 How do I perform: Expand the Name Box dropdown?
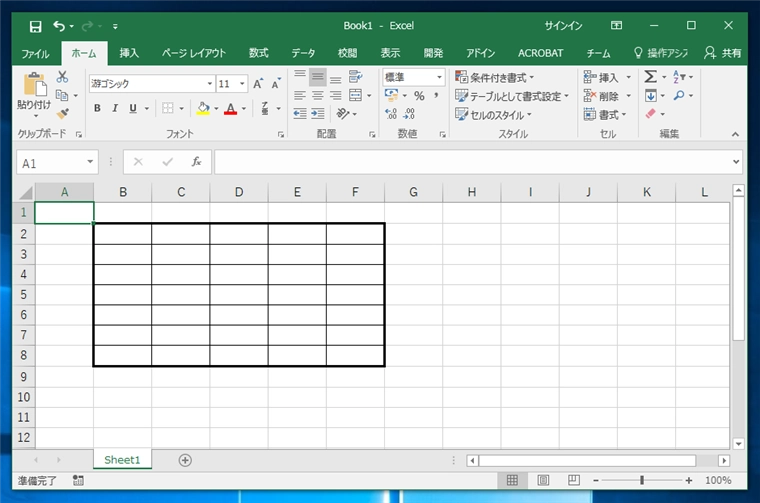click(90, 162)
